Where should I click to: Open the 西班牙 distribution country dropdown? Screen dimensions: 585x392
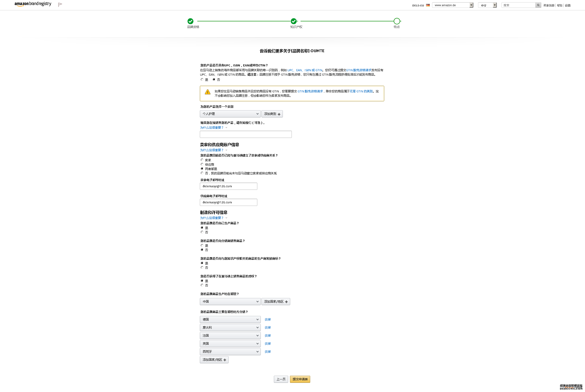point(230,352)
